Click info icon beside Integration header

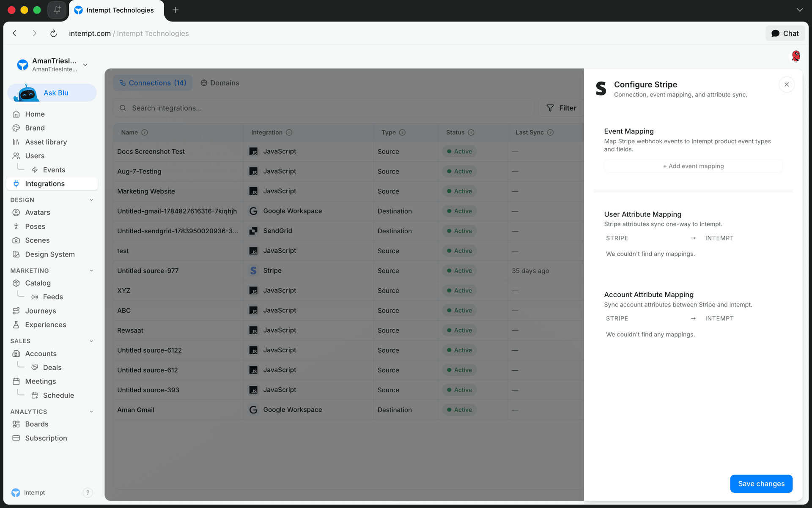[x=289, y=133]
